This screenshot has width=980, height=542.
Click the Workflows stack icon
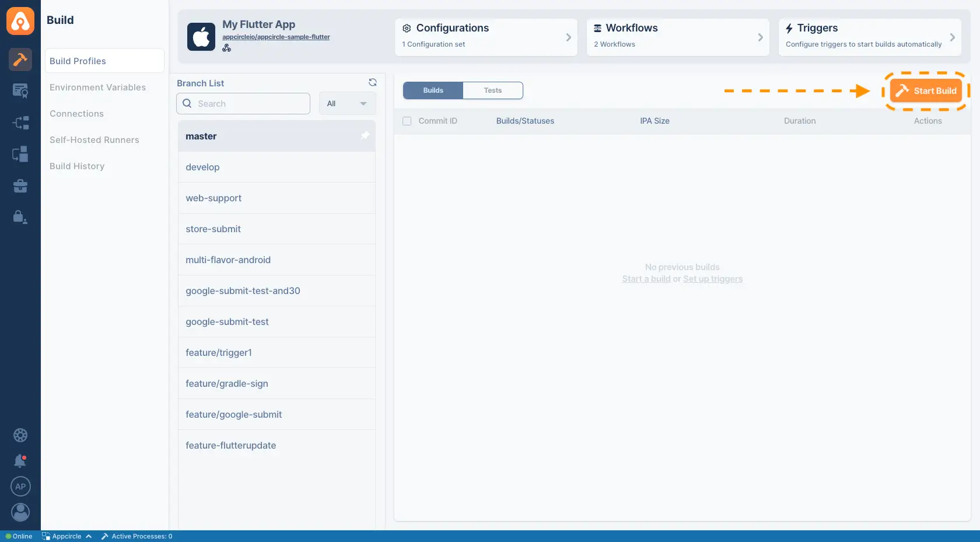click(598, 28)
